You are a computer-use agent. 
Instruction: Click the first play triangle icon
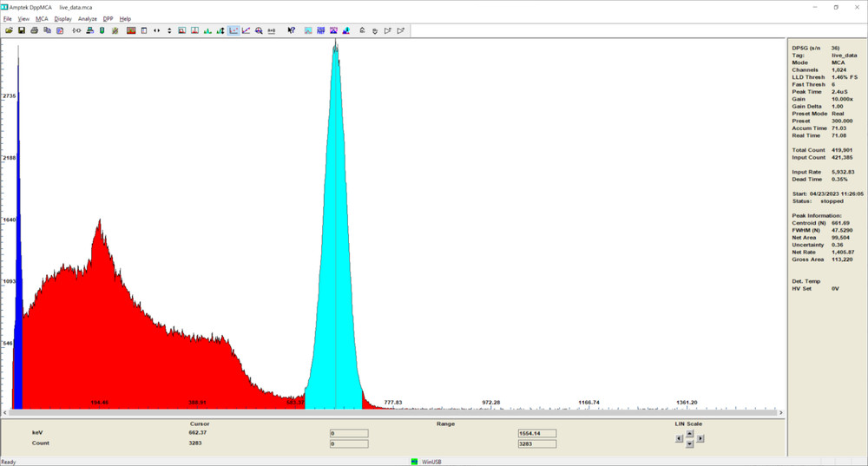click(387, 31)
